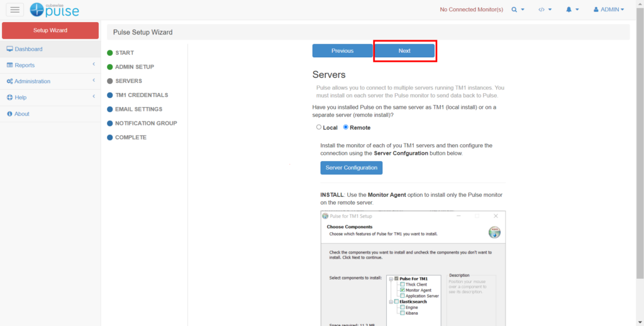Go to the EMAIL SETTINGS wizard step

click(138, 110)
